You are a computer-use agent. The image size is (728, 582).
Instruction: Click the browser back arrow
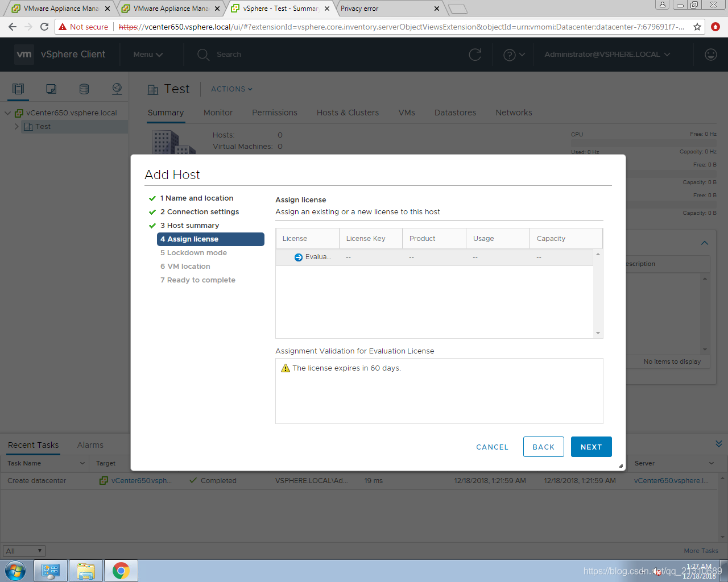pos(13,27)
